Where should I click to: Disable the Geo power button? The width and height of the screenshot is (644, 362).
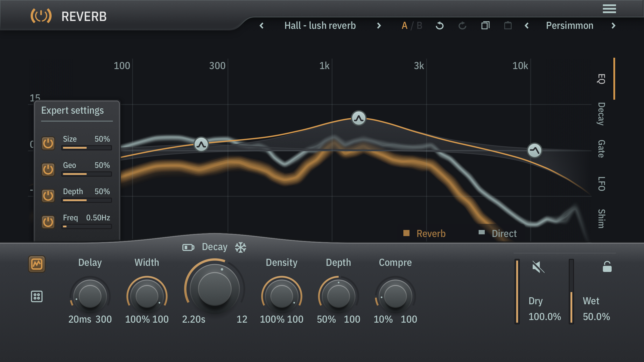coord(48,170)
